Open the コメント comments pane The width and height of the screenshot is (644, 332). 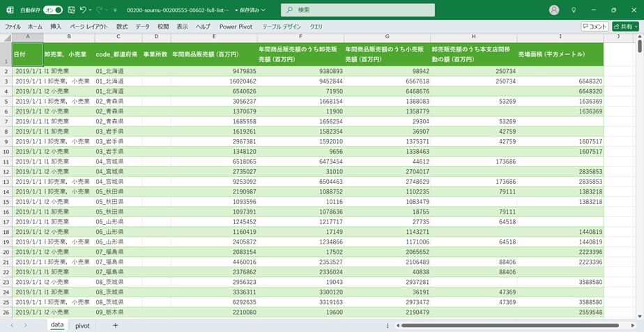[x=595, y=26]
